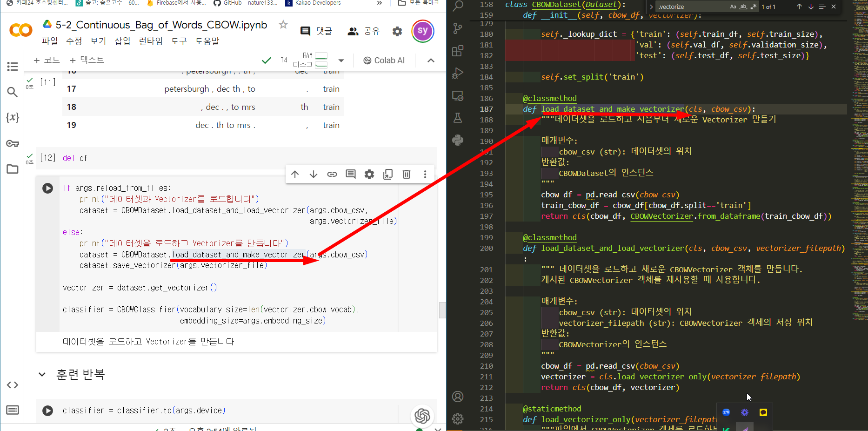Open VS Code Source Control view

point(458,28)
